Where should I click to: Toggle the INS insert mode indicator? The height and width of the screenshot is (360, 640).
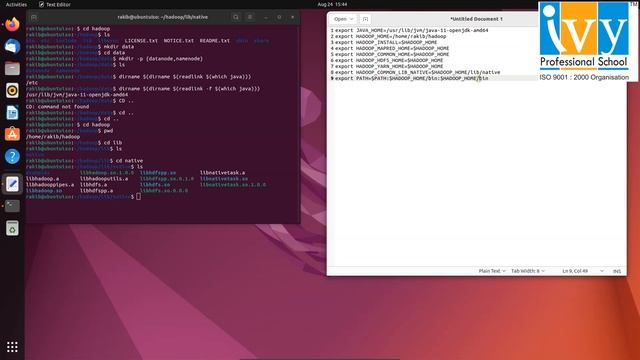coord(617,271)
